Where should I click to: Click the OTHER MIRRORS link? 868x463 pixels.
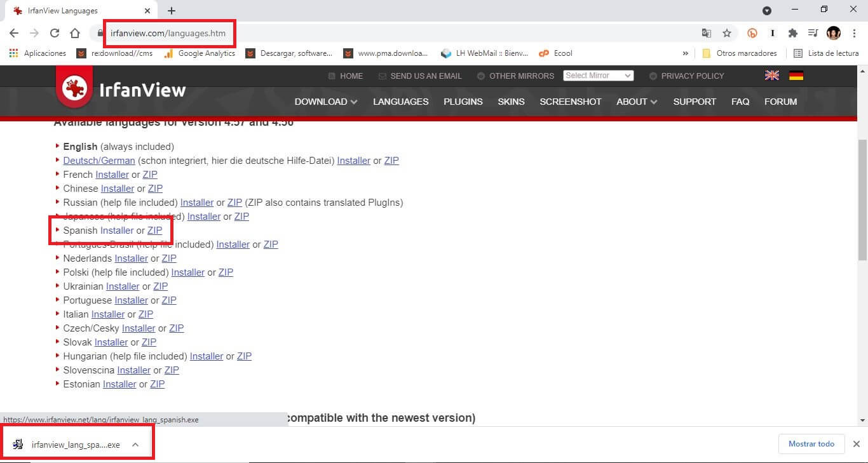click(515, 76)
